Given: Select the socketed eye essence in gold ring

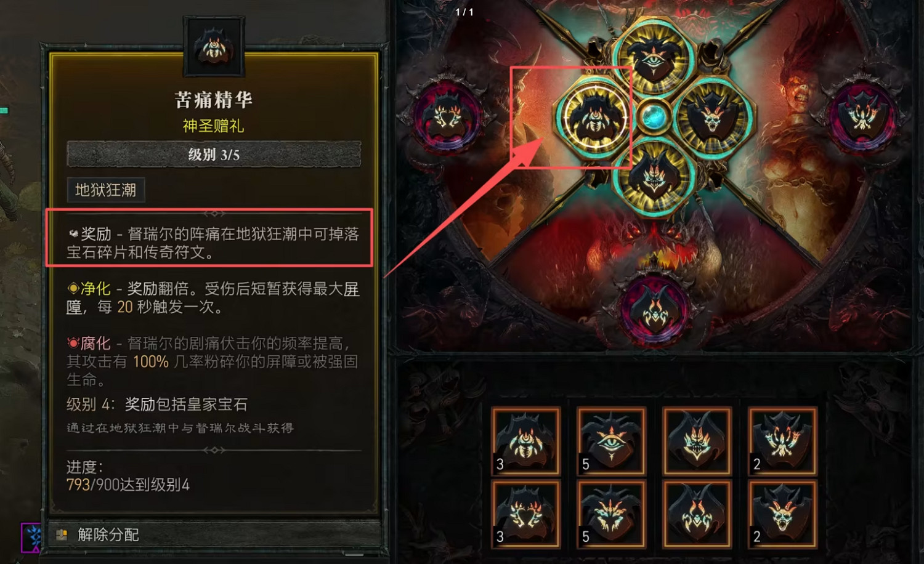Looking at the screenshot, I should pos(653,58).
